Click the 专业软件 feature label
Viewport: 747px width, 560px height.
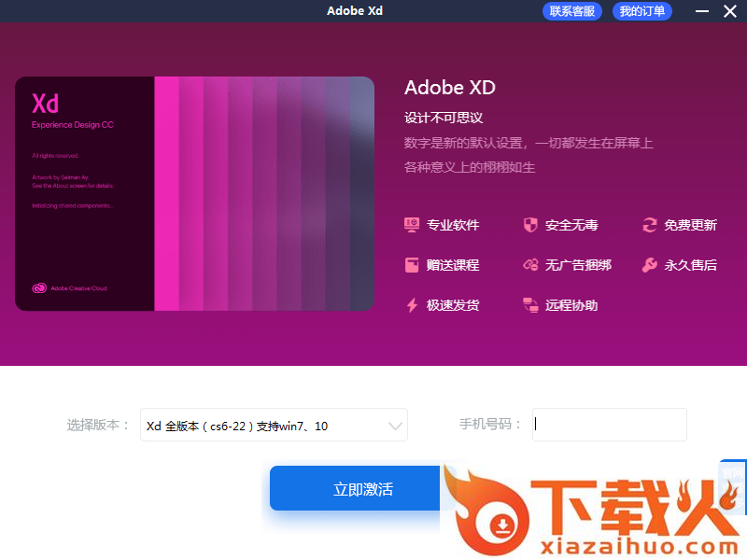point(453,225)
